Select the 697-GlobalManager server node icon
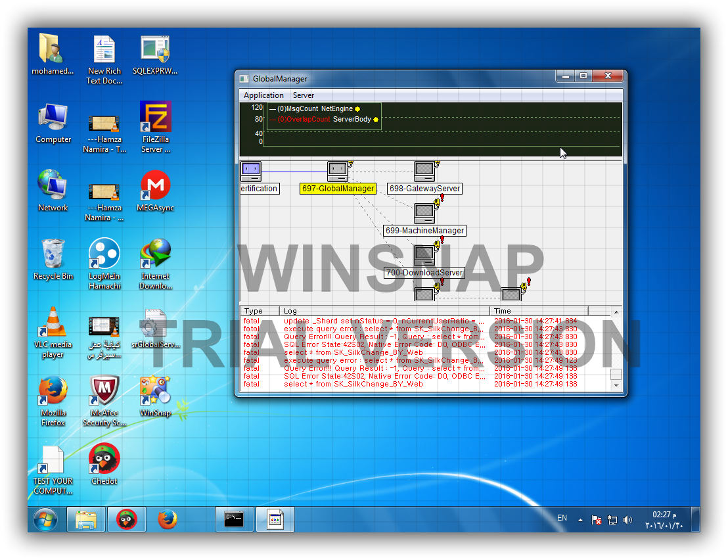 pyautogui.click(x=338, y=172)
